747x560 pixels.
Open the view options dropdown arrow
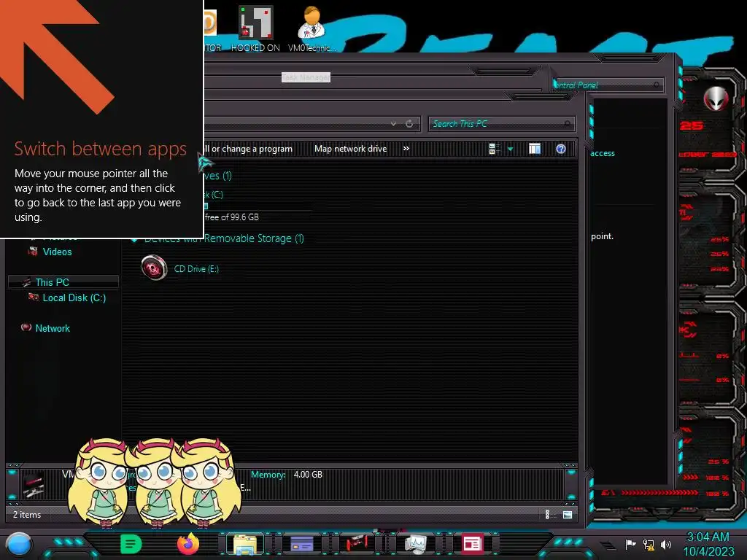pos(510,149)
